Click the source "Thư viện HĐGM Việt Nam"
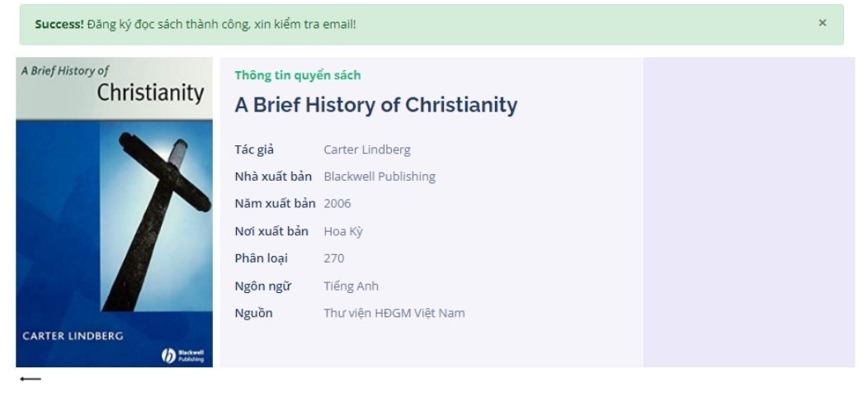 point(394,313)
